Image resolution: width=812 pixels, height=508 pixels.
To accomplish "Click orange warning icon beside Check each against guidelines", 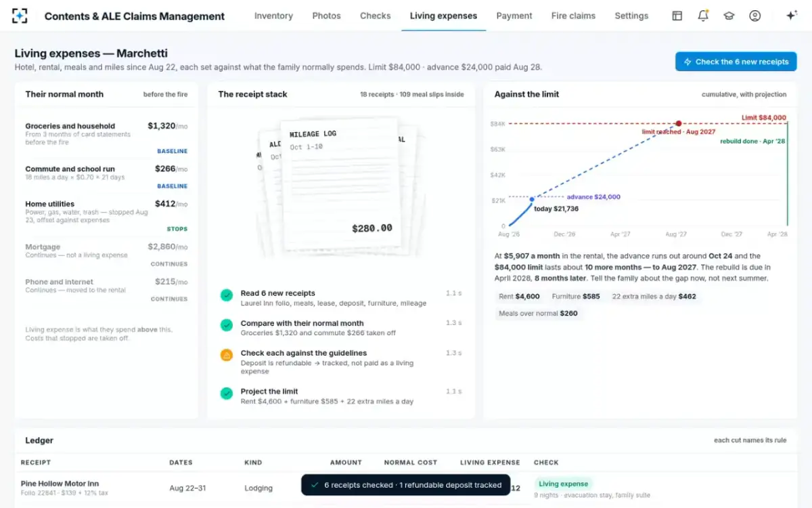I will (x=227, y=355).
